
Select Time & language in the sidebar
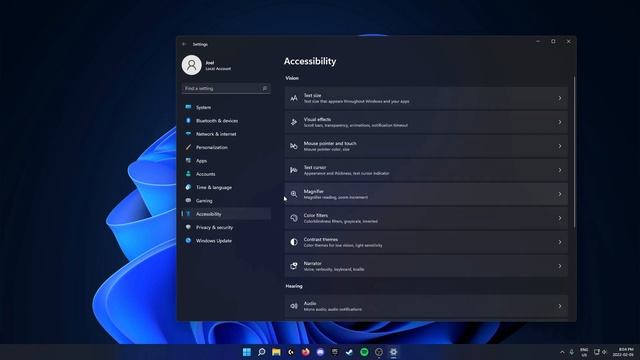(226, 187)
